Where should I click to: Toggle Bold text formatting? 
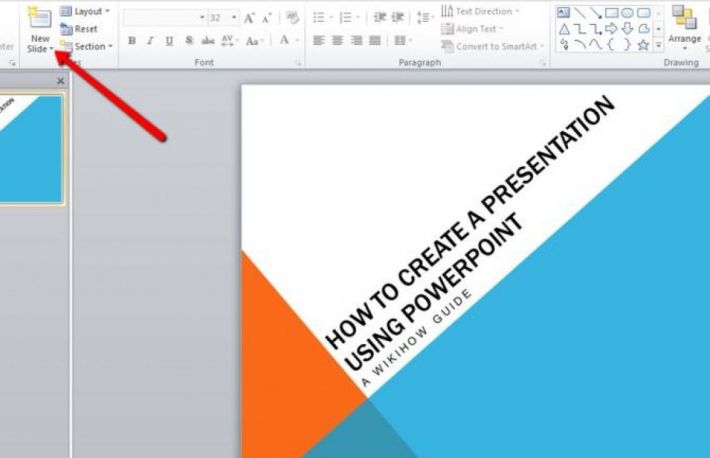coord(131,41)
